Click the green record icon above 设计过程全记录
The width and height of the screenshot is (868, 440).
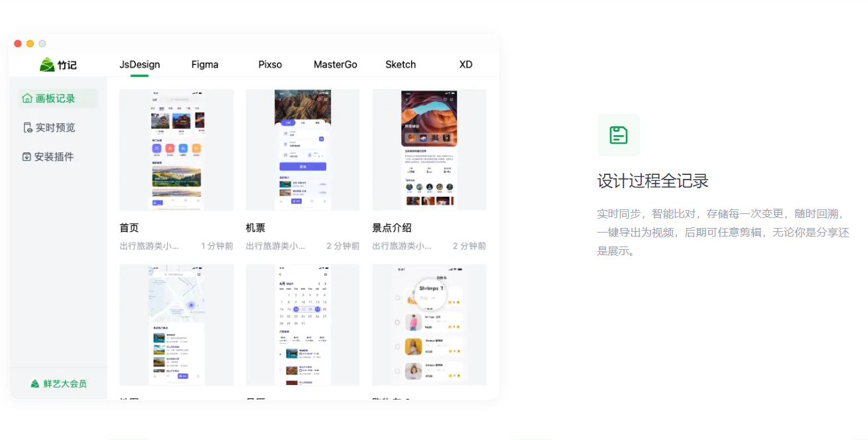[x=619, y=135]
